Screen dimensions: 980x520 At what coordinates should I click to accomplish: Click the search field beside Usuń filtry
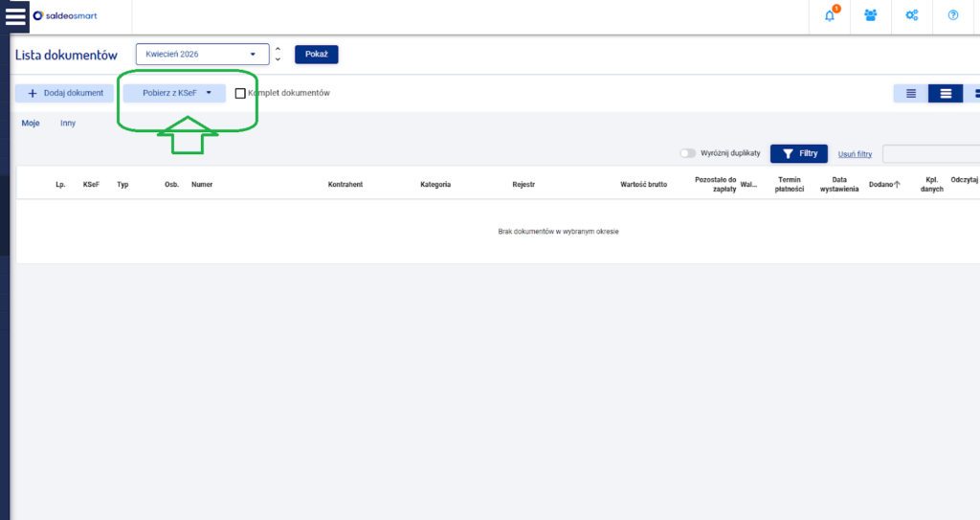[930, 153]
